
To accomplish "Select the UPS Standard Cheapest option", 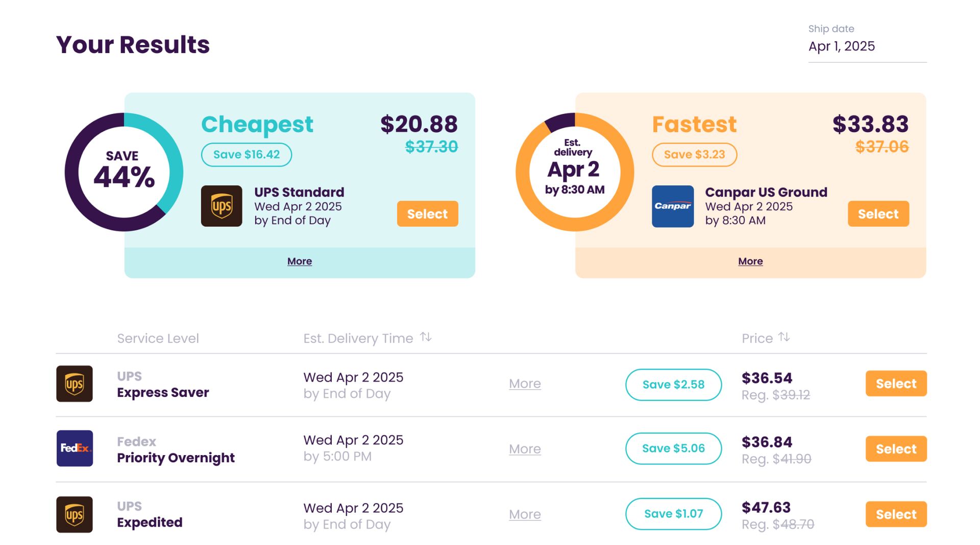I will (427, 214).
